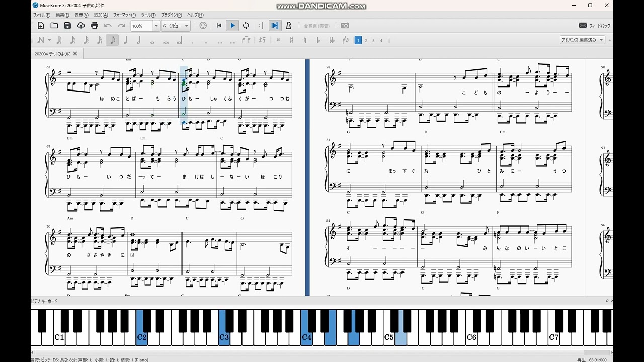Viewport: 644px width, 362px height.
Task: Create a new score with the New icon
Action: [x=41, y=26]
